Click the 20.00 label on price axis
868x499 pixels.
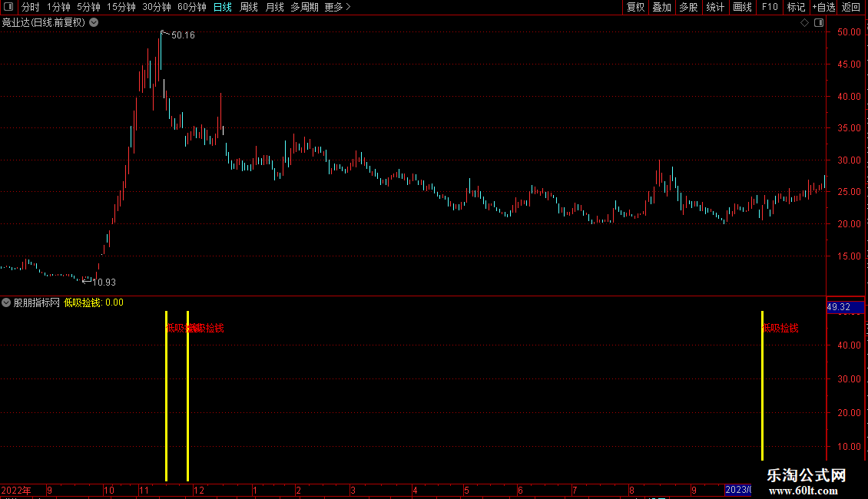(x=849, y=224)
